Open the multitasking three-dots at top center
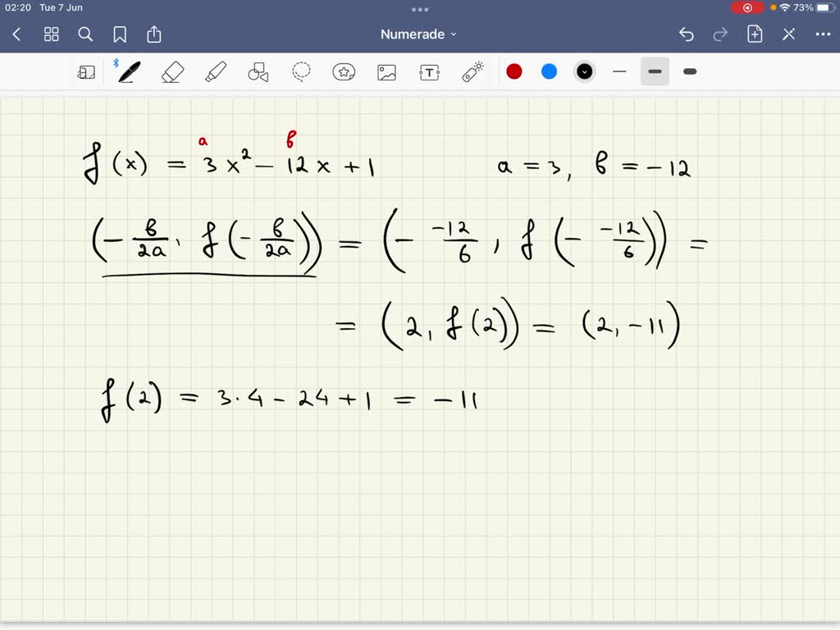Screen dimensions: 840x630 coord(420,9)
